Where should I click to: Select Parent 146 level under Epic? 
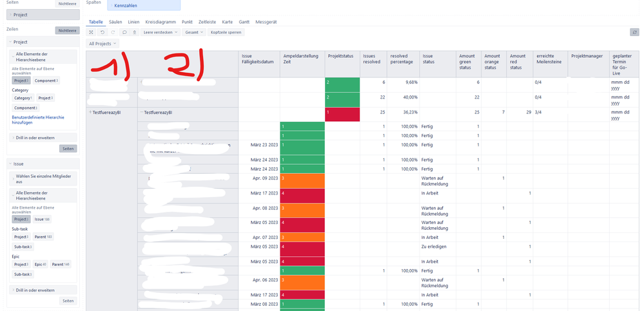[x=61, y=264]
